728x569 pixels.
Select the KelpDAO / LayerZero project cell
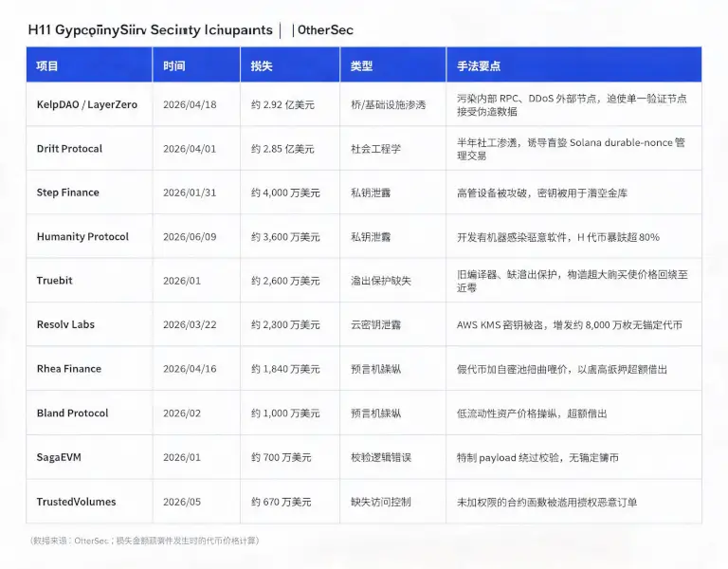coord(87,104)
